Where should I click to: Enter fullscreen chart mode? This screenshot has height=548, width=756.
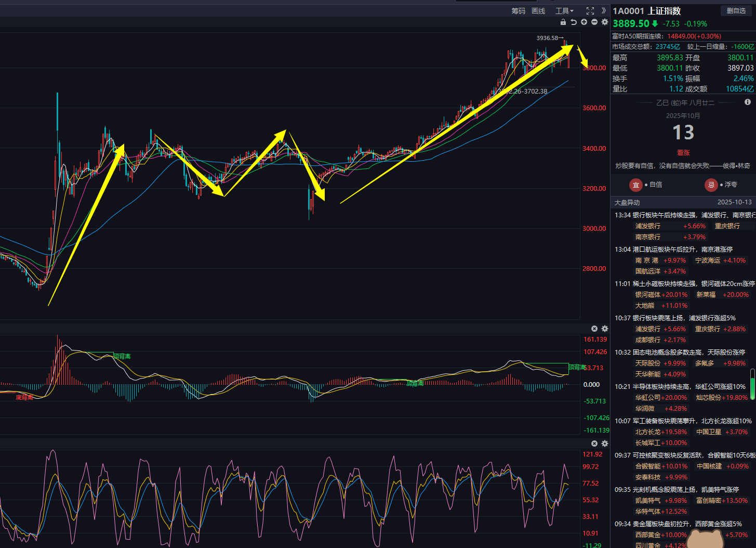click(590, 10)
